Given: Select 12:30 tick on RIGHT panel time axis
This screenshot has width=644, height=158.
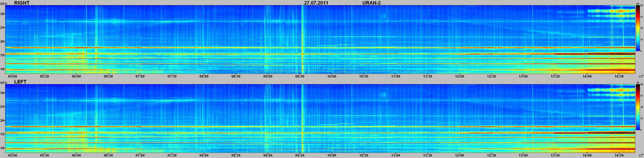Looking at the screenshot, I should (491, 76).
